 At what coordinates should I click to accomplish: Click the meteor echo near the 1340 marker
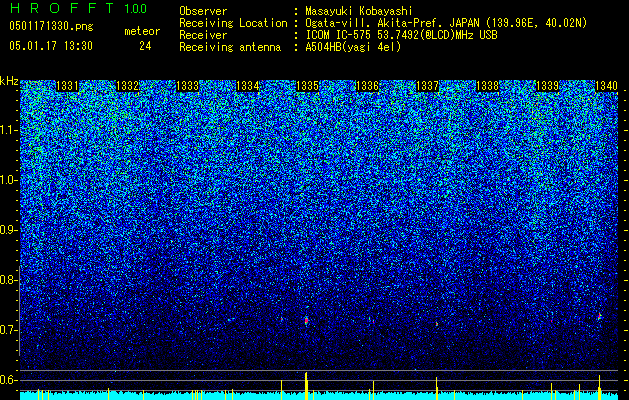point(600,316)
